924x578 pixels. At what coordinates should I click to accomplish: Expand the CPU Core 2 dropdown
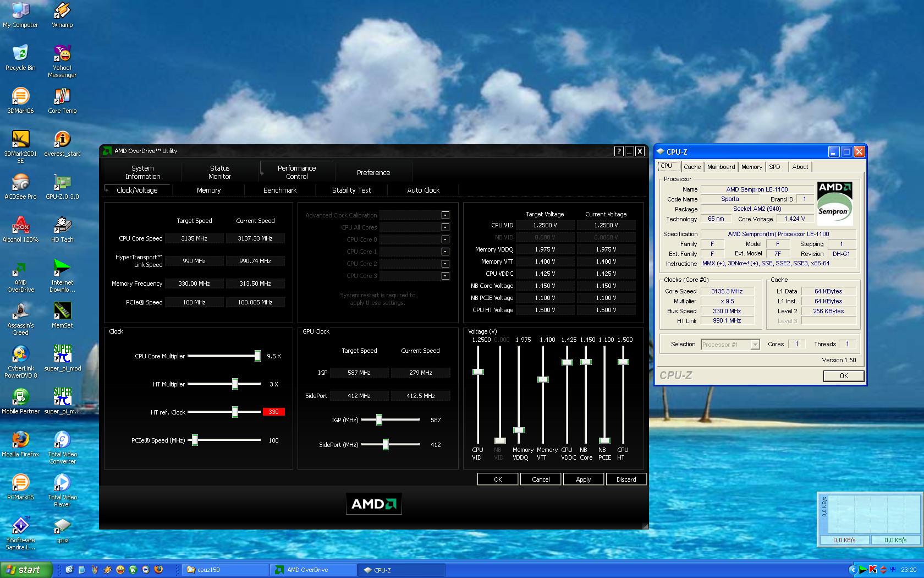446,264
